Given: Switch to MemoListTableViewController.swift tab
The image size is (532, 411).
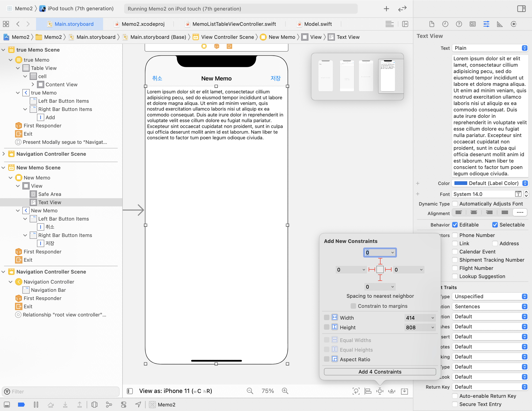Looking at the screenshot, I should [x=234, y=24].
